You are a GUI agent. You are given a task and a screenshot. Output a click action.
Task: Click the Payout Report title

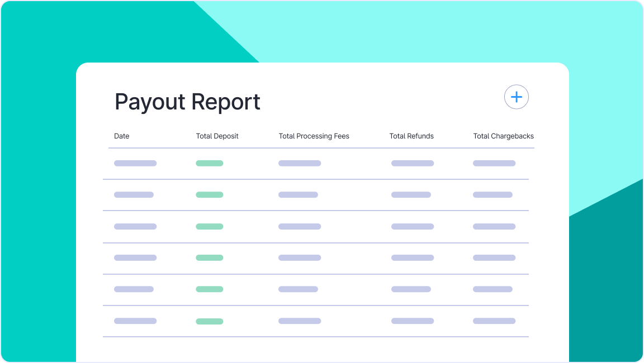187,102
